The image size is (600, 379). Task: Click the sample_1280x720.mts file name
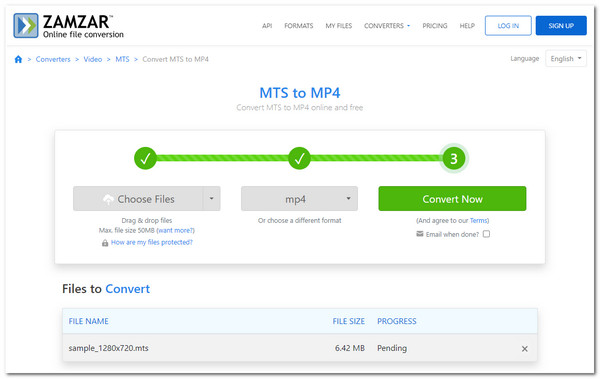108,348
